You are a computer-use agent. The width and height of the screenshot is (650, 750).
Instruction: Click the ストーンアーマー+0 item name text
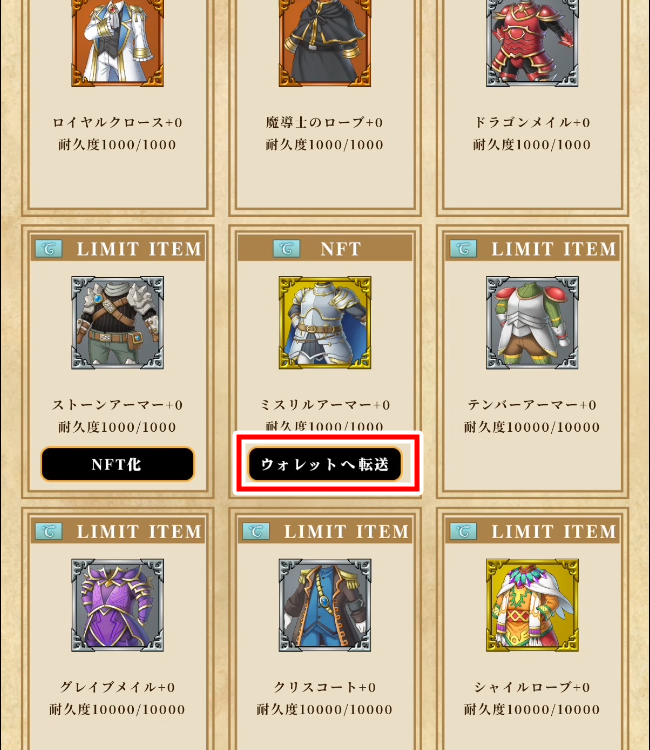point(118,405)
